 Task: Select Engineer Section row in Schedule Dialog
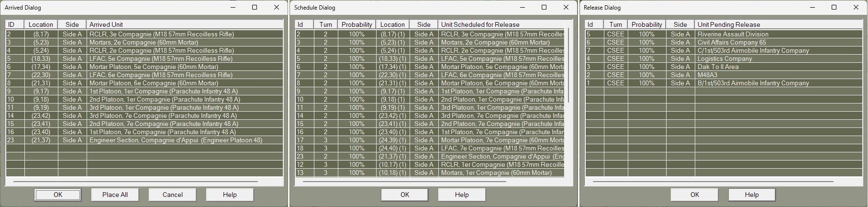coord(430,156)
